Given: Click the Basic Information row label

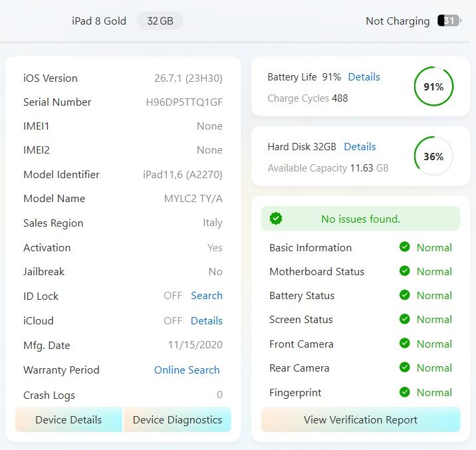Looking at the screenshot, I should tap(310, 248).
